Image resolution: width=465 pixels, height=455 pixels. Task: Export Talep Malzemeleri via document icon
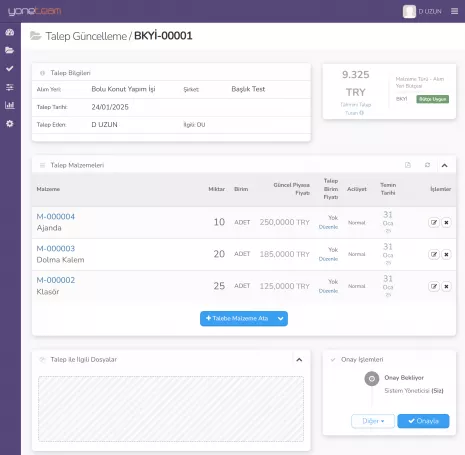coord(408,165)
